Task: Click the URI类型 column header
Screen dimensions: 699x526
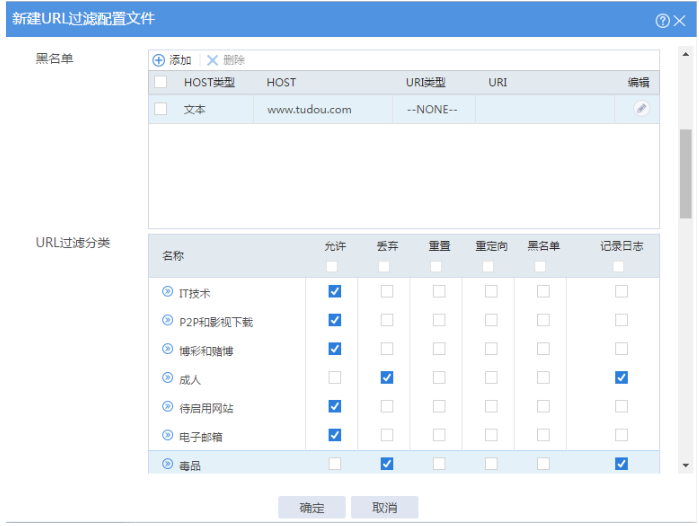Action: (425, 82)
